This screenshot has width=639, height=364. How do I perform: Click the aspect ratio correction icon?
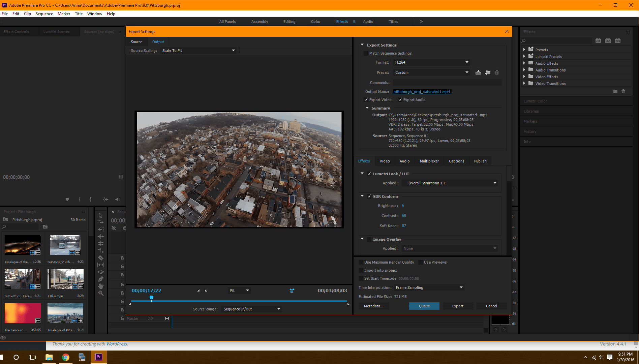(292, 291)
